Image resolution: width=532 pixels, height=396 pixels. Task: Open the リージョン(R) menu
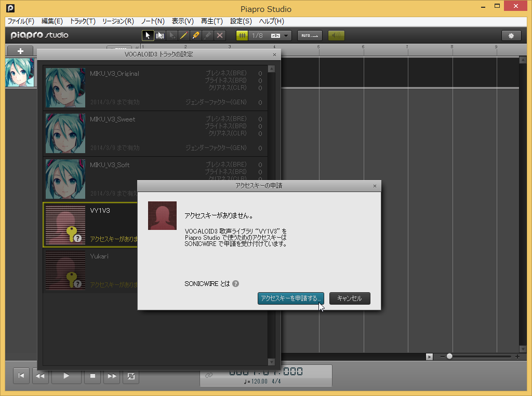[x=118, y=21]
